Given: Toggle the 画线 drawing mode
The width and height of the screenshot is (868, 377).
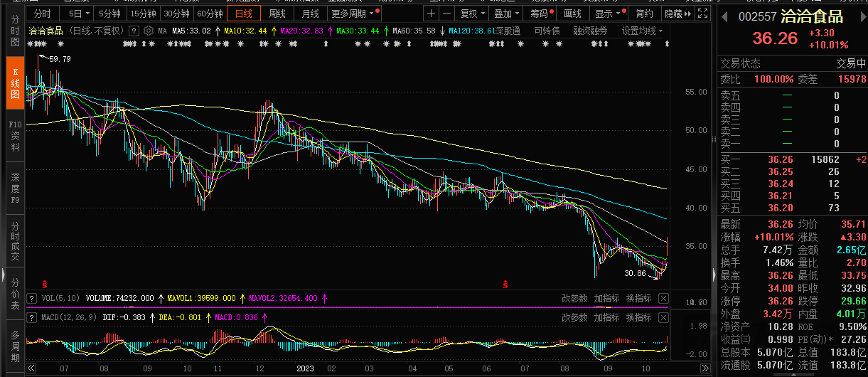Looking at the screenshot, I should coord(572,14).
